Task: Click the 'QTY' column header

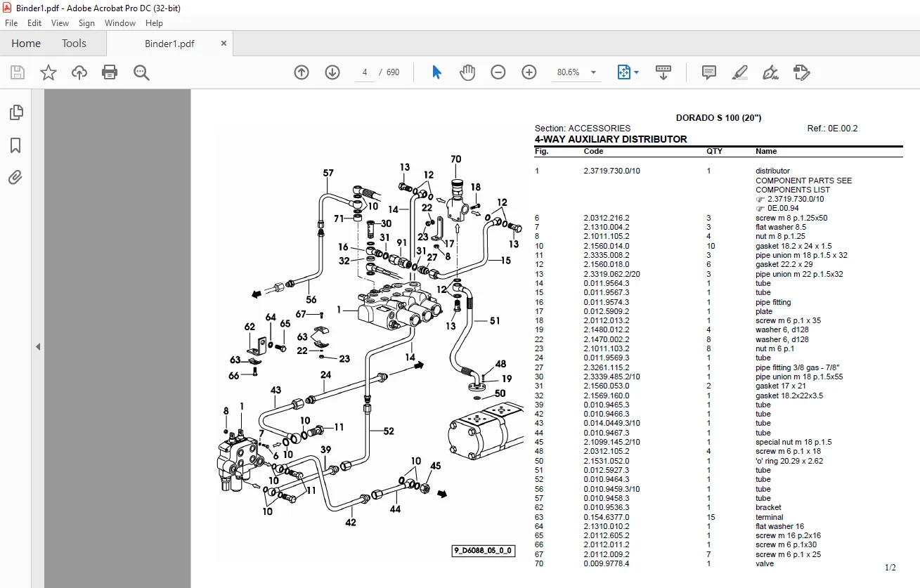Action: tap(714, 151)
